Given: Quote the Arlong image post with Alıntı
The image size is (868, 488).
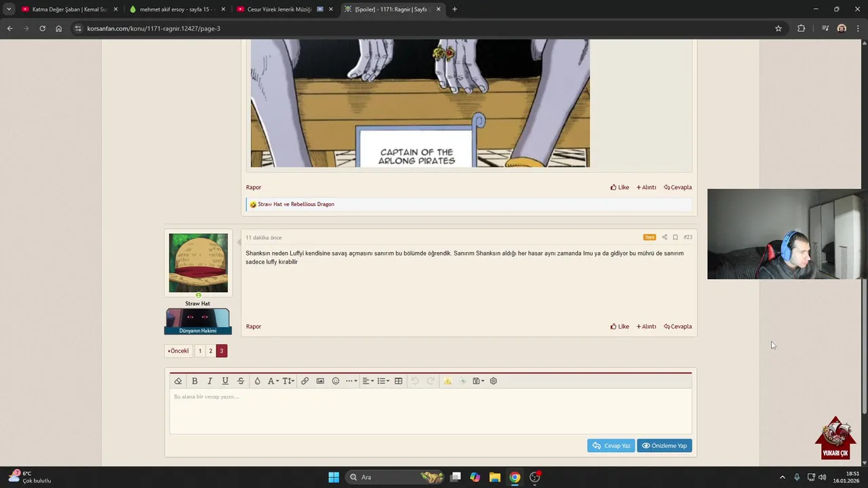Looking at the screenshot, I should point(646,188).
